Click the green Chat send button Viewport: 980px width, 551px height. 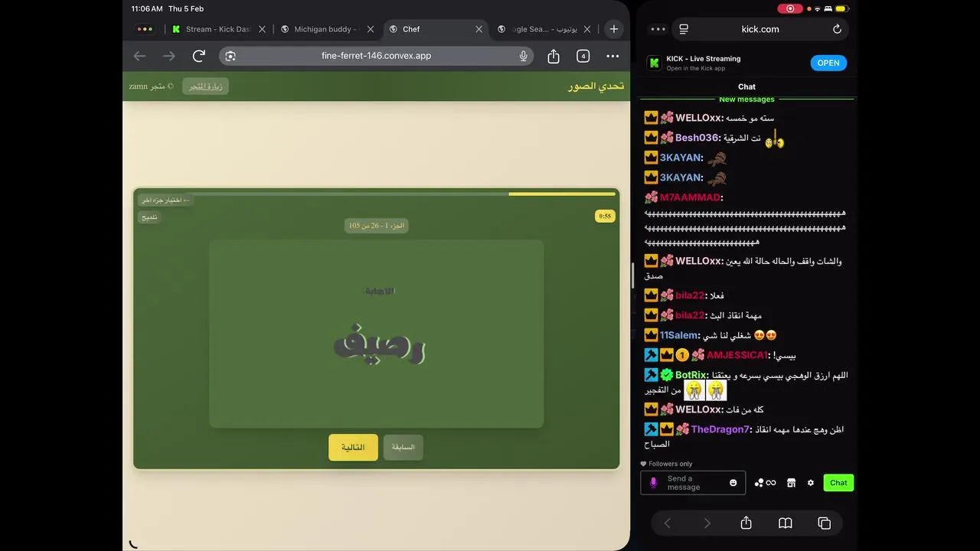[x=838, y=483]
